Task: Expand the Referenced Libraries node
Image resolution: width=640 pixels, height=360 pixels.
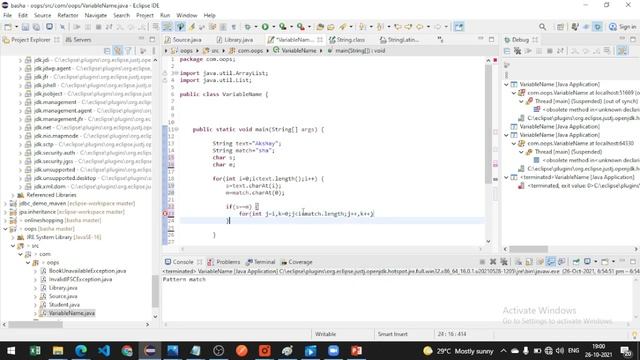Action: point(13,195)
